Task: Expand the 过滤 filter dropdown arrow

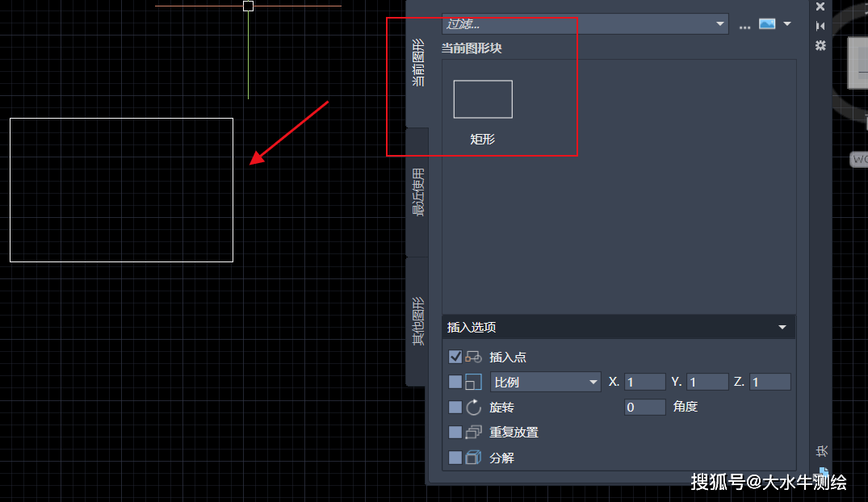Action: click(720, 24)
